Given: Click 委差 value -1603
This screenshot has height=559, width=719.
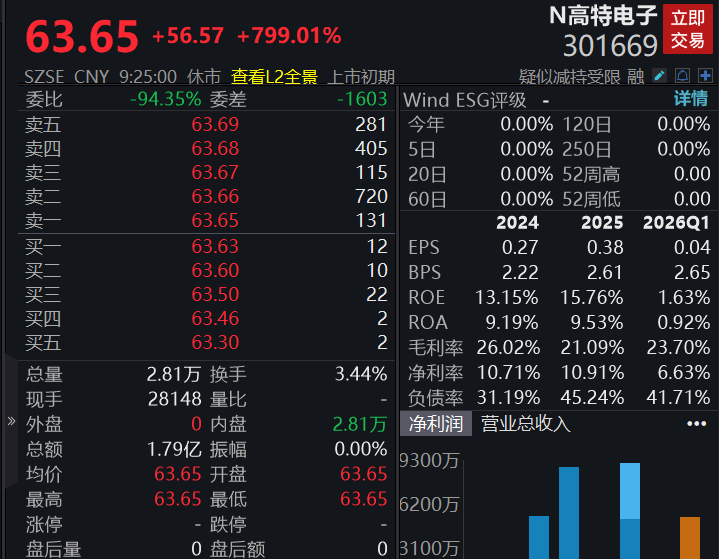Looking at the screenshot, I should (x=362, y=99).
